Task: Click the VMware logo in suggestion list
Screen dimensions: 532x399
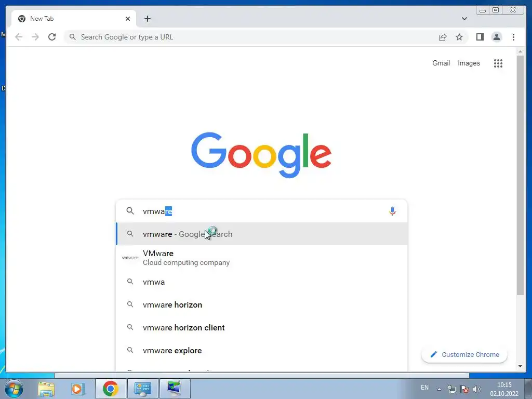Action: (x=130, y=258)
